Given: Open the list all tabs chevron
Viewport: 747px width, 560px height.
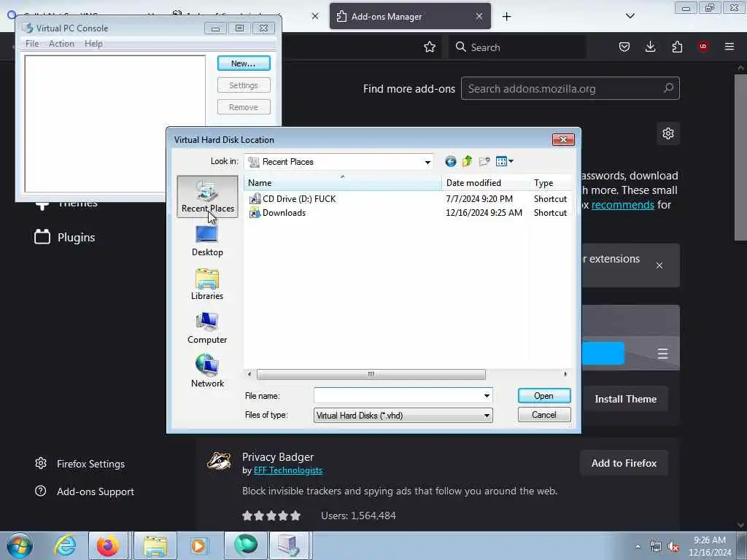Looking at the screenshot, I should tap(630, 17).
